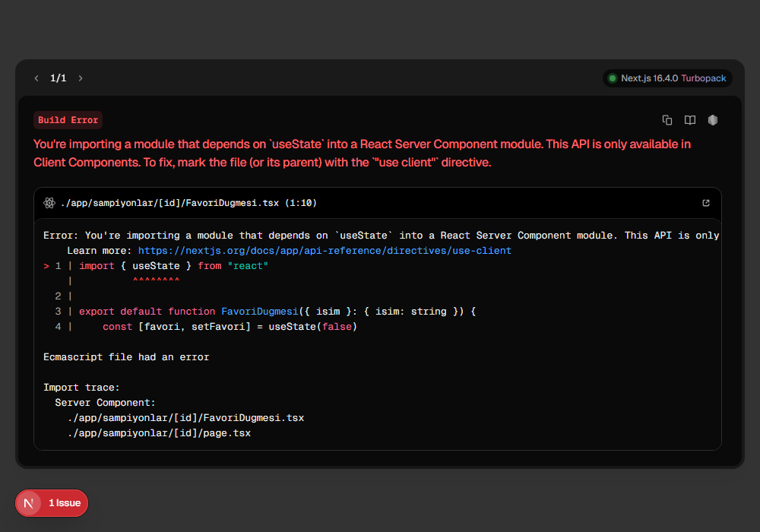760x532 pixels.
Task: Go to next error arrow
Action: 81,78
